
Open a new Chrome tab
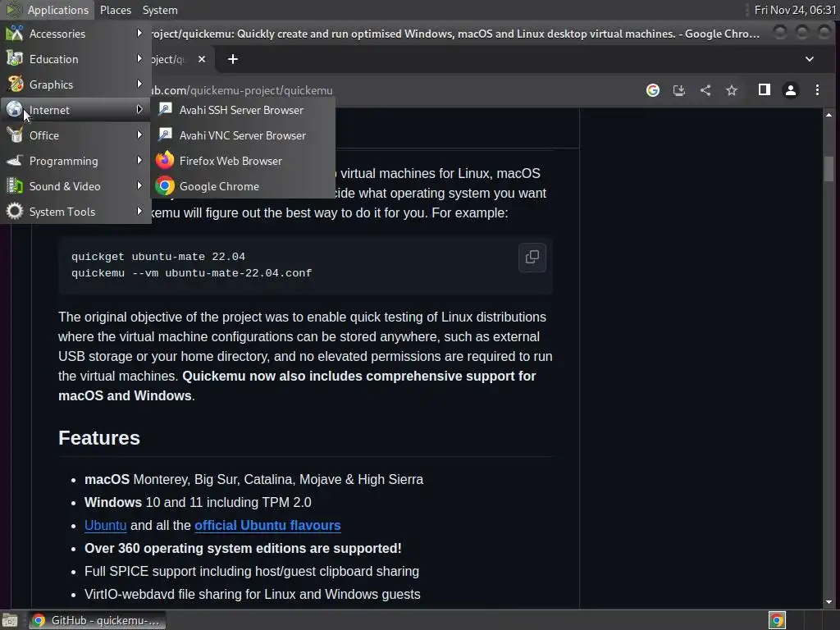click(232, 59)
